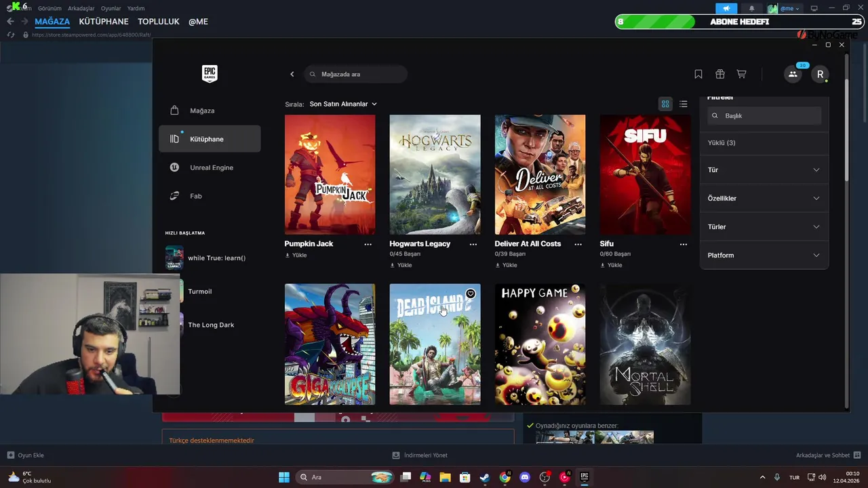Click the Mağazada ara search field

click(x=356, y=74)
